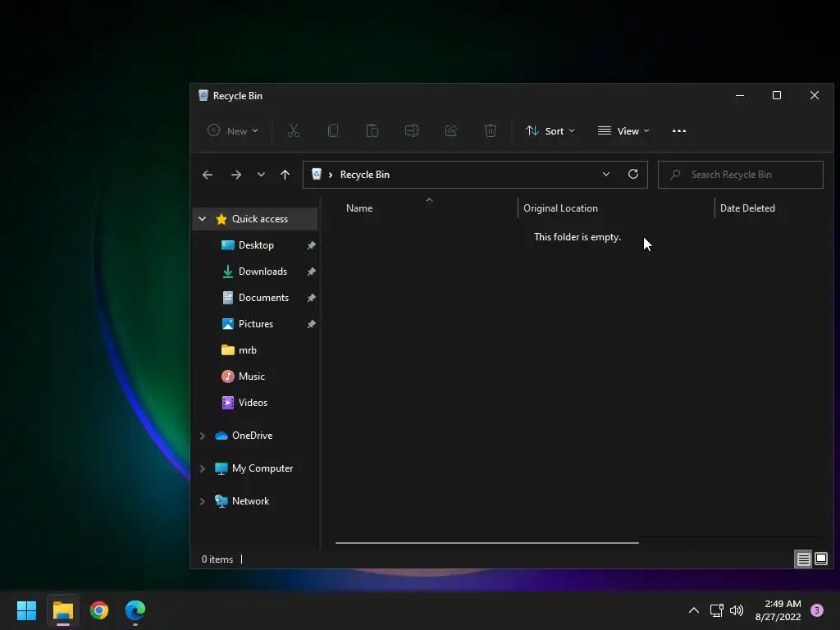Screen dimensions: 840x630
Task: Click the horizontal scrollbar in file list
Action: pyautogui.click(x=487, y=543)
